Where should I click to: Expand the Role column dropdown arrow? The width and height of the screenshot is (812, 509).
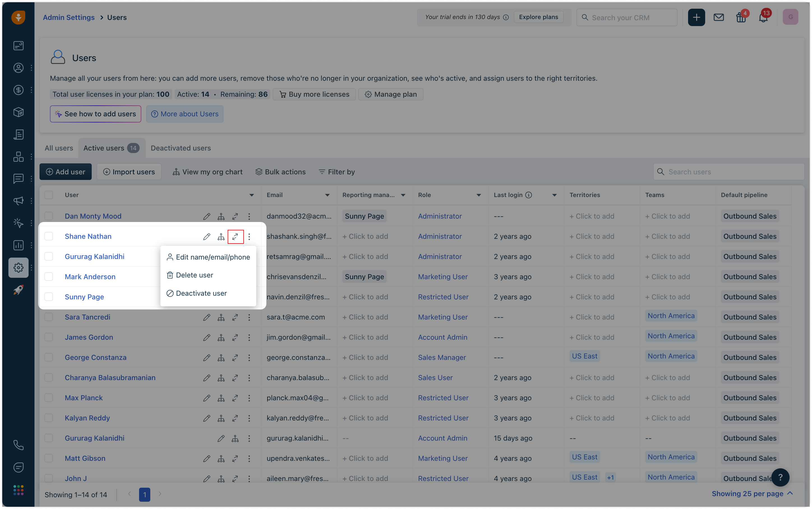tap(478, 195)
